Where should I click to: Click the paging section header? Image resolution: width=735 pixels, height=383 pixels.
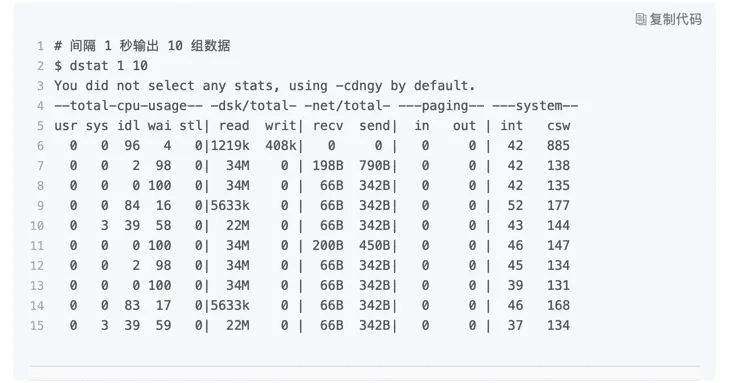click(441, 106)
